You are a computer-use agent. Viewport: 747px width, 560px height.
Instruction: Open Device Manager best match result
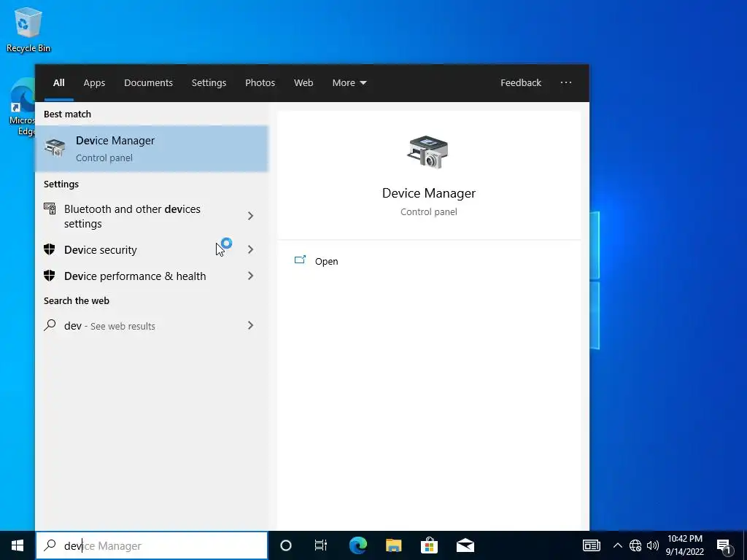(x=152, y=149)
